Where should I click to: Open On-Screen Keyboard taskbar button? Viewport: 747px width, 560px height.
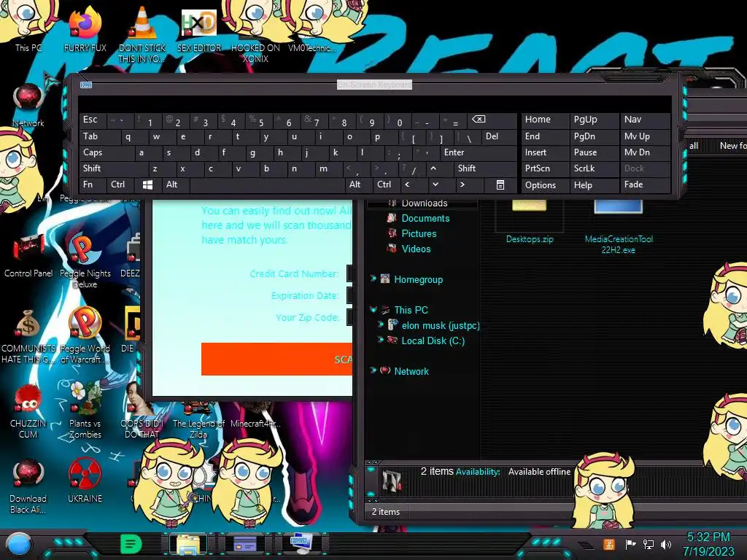[301, 544]
